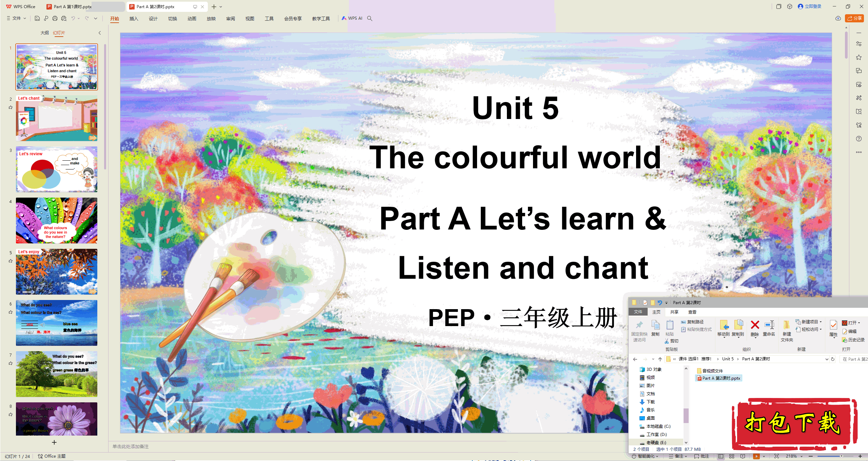The height and width of the screenshot is (461, 868).
Task: Toggle the 备注 notes pane in status bar
Action: tap(678, 456)
